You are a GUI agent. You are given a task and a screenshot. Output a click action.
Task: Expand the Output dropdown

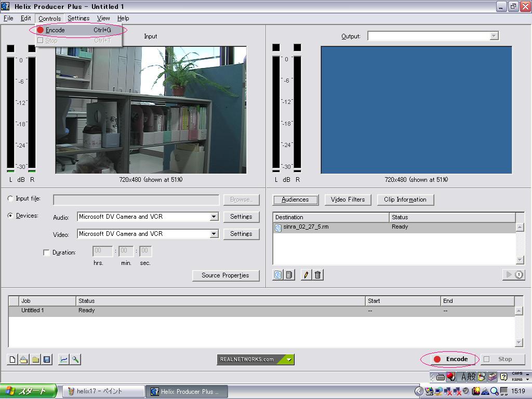click(494, 36)
